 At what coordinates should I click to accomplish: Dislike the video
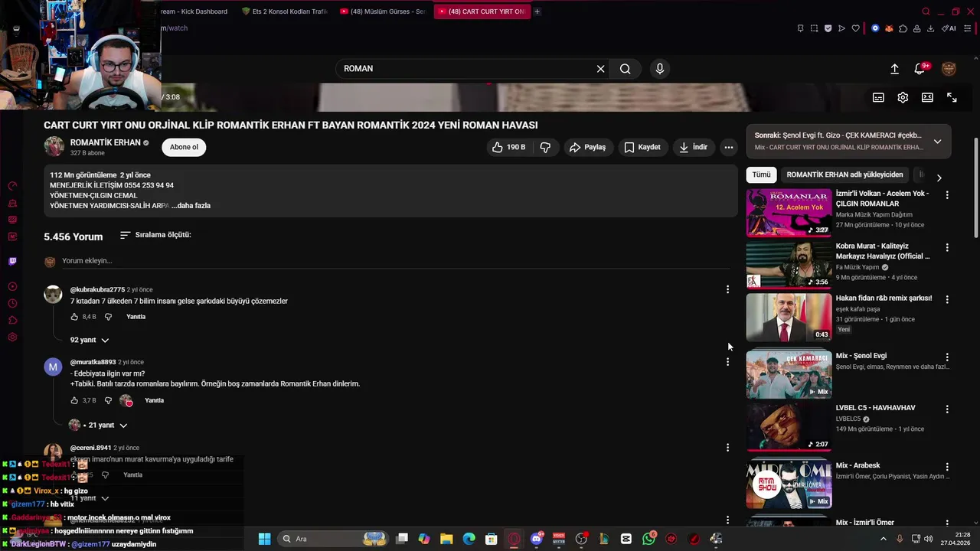[545, 147]
